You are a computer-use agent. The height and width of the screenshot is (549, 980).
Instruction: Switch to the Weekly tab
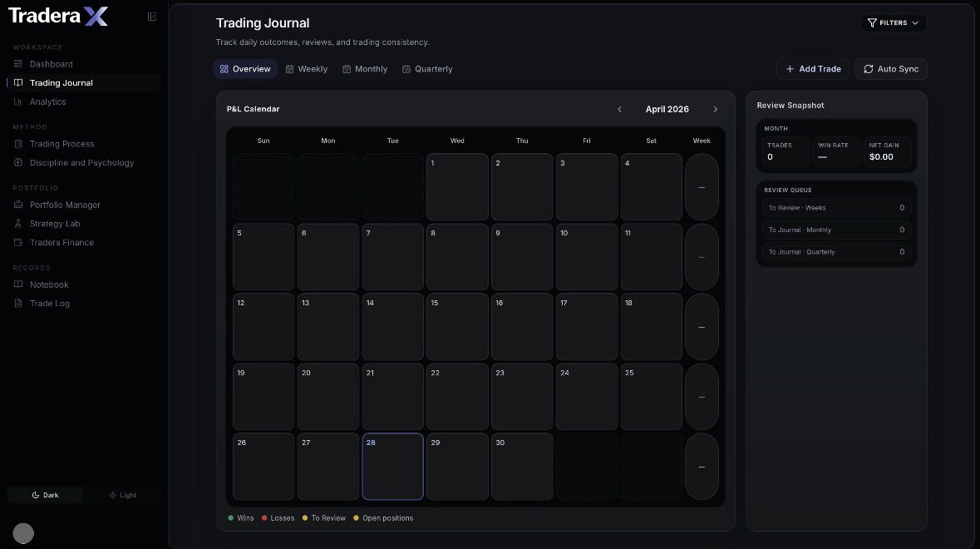tap(306, 69)
